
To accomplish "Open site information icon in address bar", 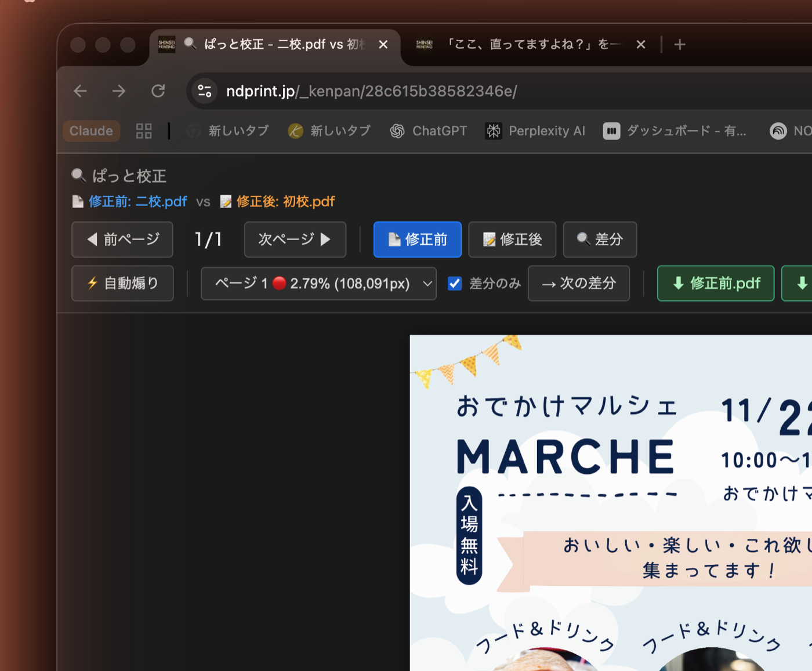I will coord(205,91).
